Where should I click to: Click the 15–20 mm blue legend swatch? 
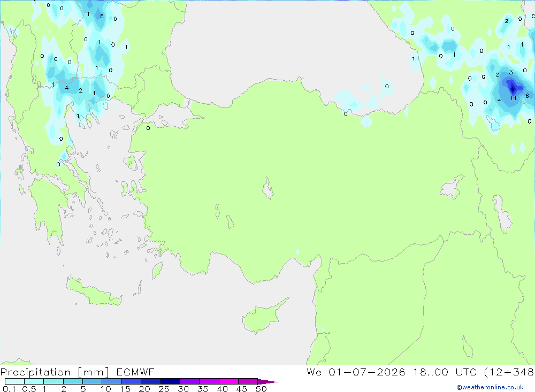tap(132, 381)
